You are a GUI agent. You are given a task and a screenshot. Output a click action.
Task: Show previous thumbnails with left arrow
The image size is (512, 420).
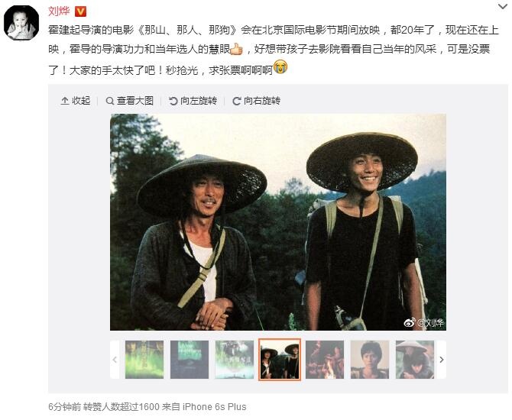[115, 360]
